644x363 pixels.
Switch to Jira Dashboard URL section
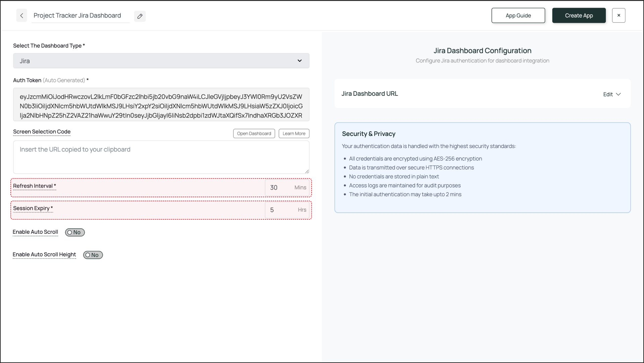click(370, 93)
